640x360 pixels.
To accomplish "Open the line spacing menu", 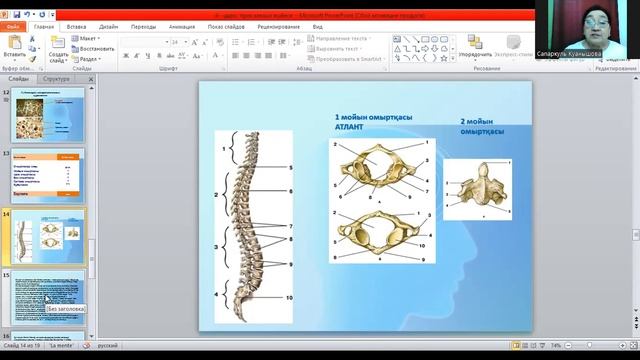I will (x=298, y=42).
